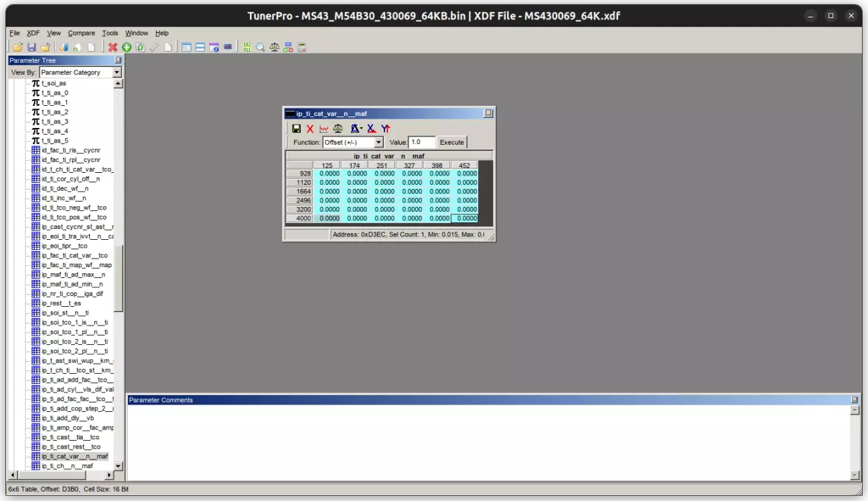Click the parameter tree scroll down arrow

(119, 466)
